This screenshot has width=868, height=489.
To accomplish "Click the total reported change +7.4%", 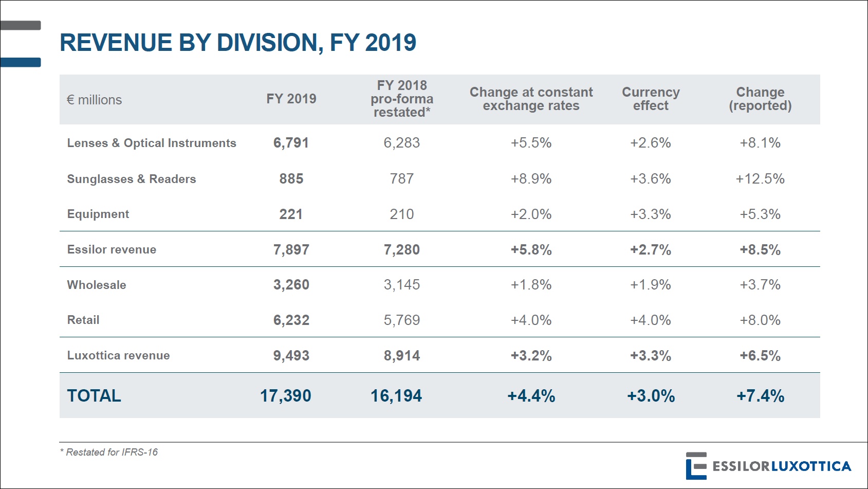I will pyautogui.click(x=760, y=395).
